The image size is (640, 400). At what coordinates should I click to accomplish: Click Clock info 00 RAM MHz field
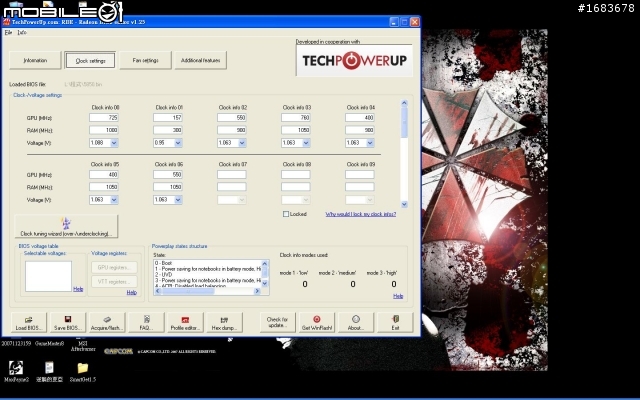(104, 130)
